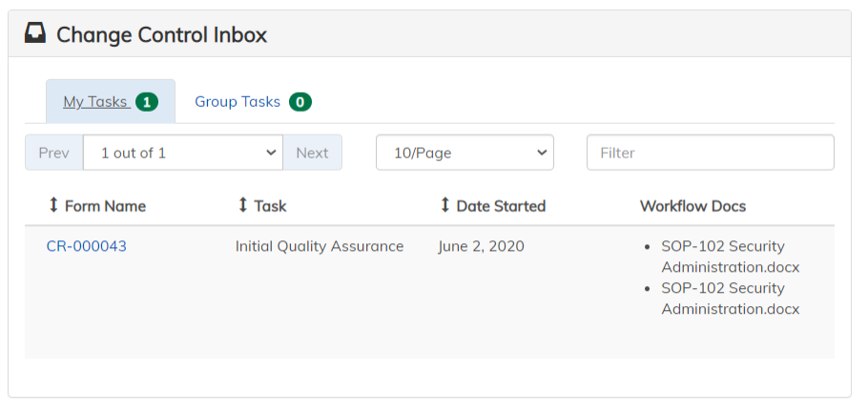Viewport: 868px width, 412px height.
Task: Click the Task column sort arrow icon
Action: pos(242,205)
